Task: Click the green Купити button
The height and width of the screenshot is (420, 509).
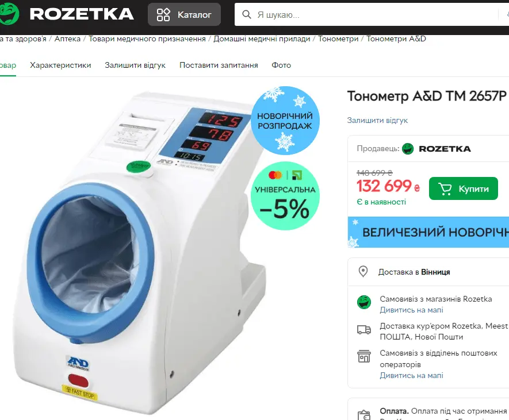Action: [x=463, y=188]
